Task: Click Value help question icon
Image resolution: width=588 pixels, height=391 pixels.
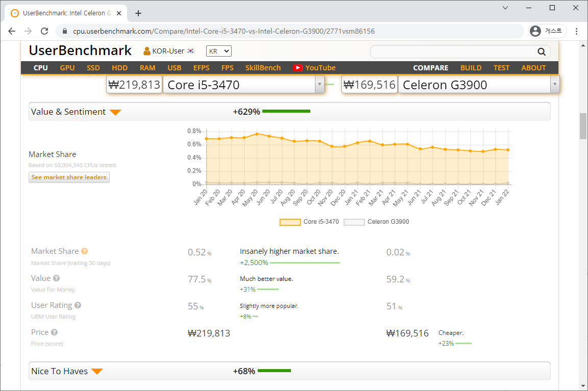Action: click(56, 278)
